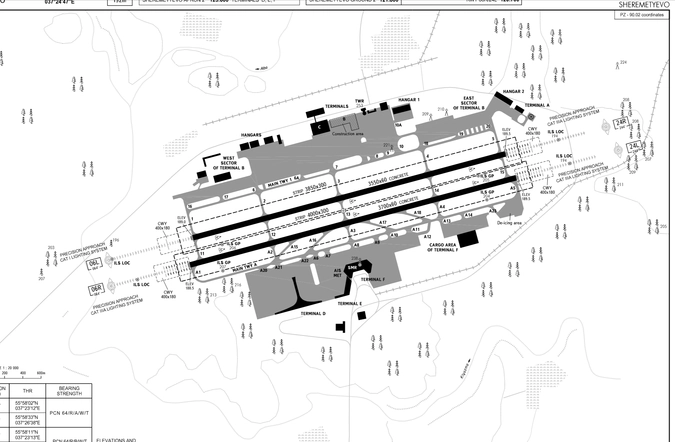Image resolution: width=675 pixels, height=442 pixels.
Task: Click the 24L runway designator box
Action: point(635,147)
